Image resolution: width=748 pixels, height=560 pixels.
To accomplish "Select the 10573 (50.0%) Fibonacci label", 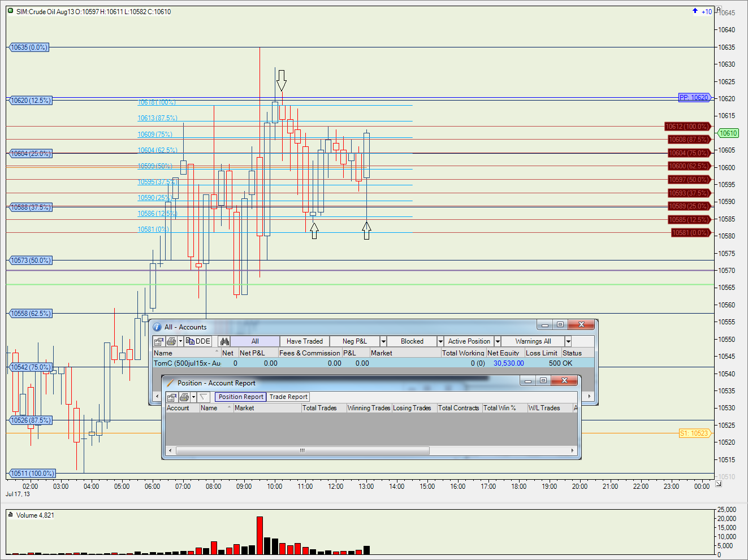I will tap(31, 261).
